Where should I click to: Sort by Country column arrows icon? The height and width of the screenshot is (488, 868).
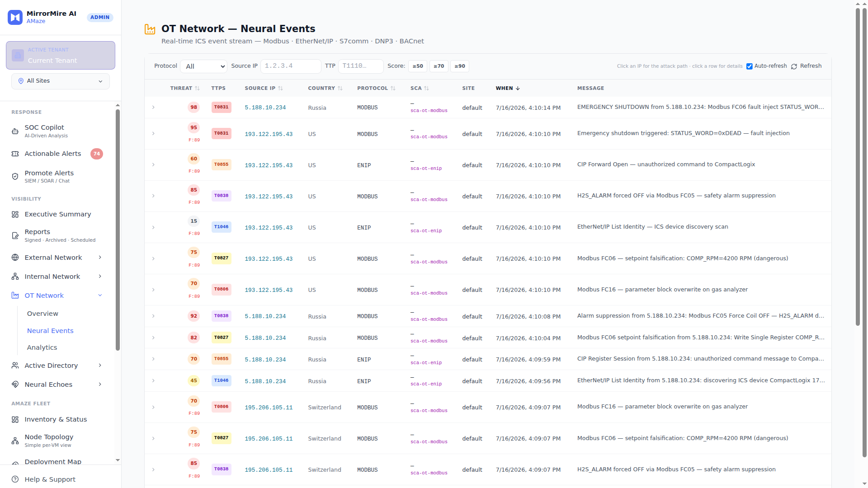tap(340, 89)
